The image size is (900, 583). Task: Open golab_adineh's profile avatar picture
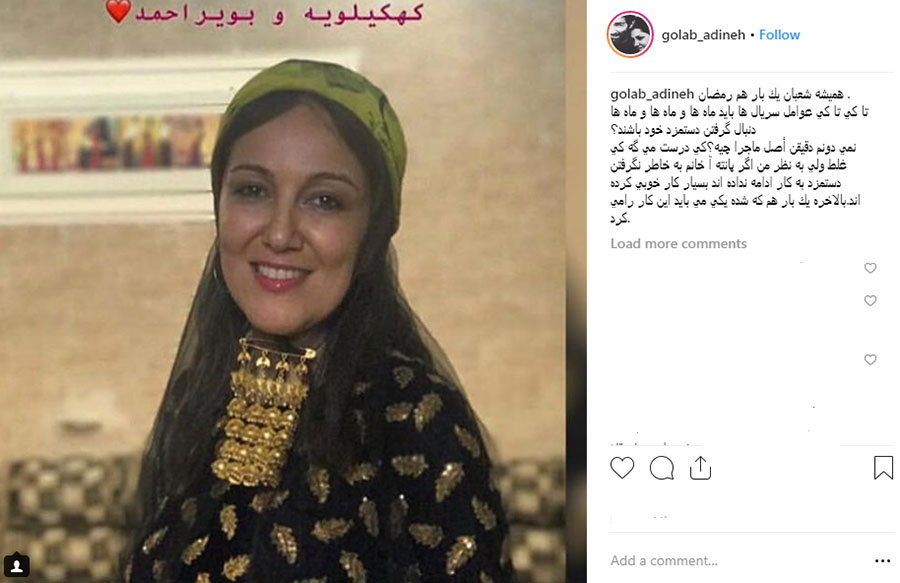pyautogui.click(x=630, y=35)
